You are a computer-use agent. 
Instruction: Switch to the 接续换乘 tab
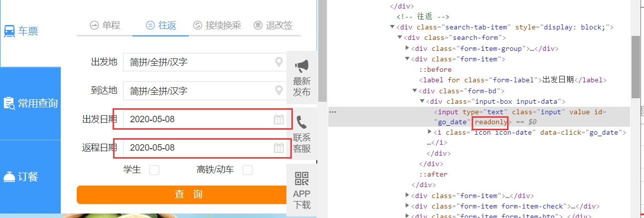217,25
